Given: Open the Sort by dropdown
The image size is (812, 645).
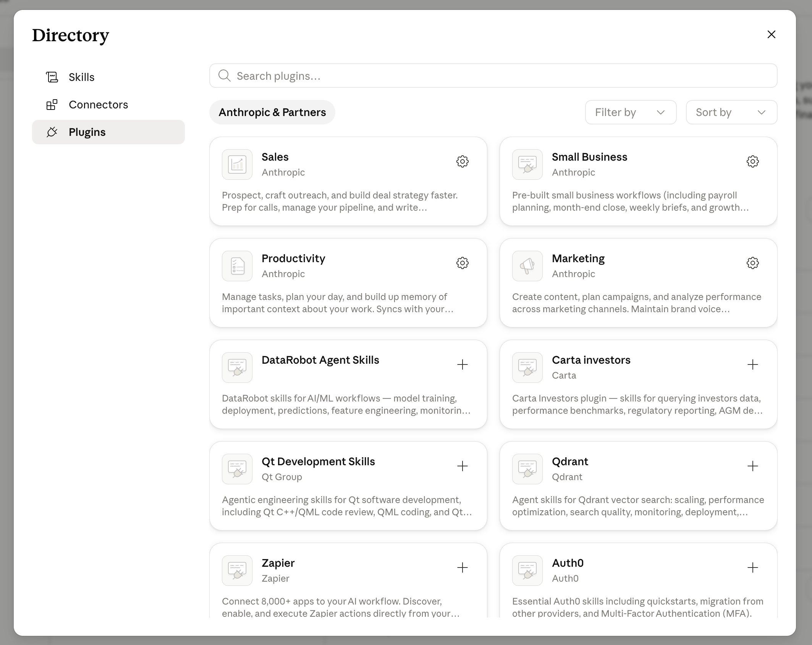Looking at the screenshot, I should click(x=731, y=112).
